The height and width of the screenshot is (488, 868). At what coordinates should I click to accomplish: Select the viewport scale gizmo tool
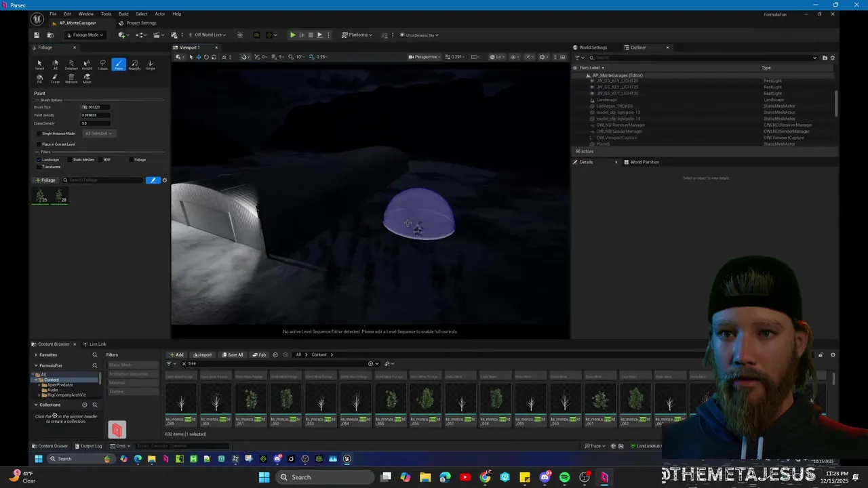coord(214,57)
